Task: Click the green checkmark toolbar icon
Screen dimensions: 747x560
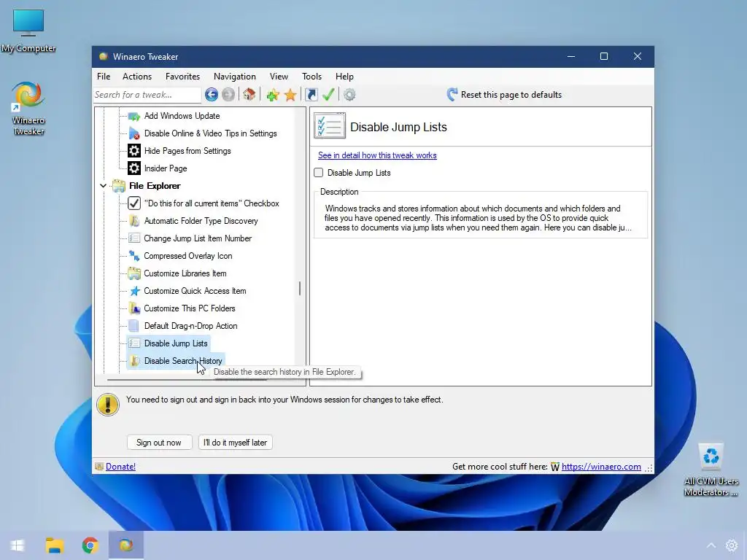Action: [x=328, y=95]
